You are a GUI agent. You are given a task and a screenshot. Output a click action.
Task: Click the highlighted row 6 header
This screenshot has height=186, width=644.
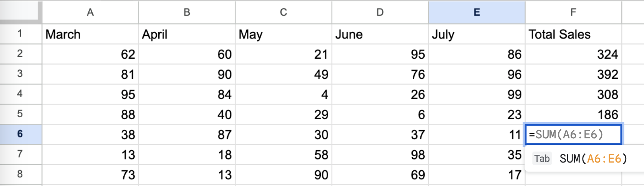pos(21,134)
